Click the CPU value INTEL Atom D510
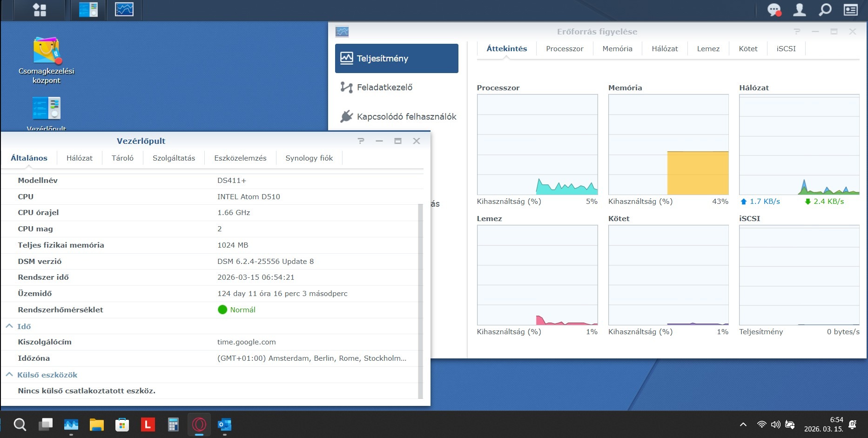The height and width of the screenshot is (438, 868). pyautogui.click(x=249, y=196)
